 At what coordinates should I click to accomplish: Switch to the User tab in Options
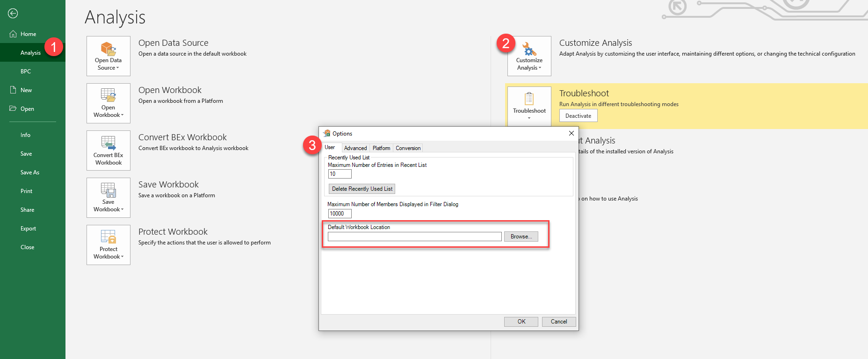pos(330,147)
